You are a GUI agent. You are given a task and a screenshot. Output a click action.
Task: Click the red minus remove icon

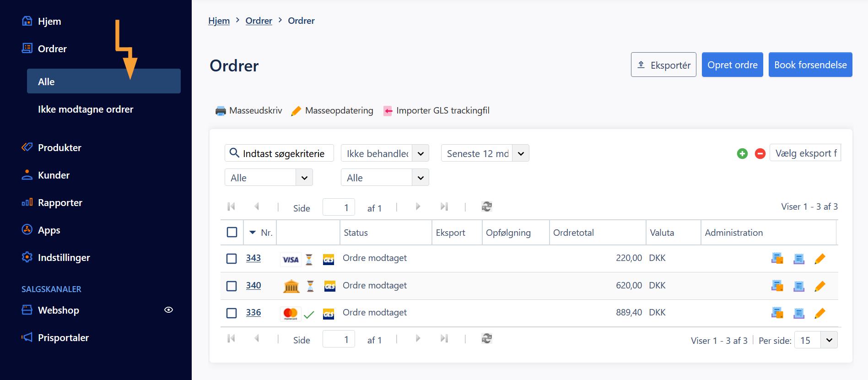pyautogui.click(x=760, y=154)
